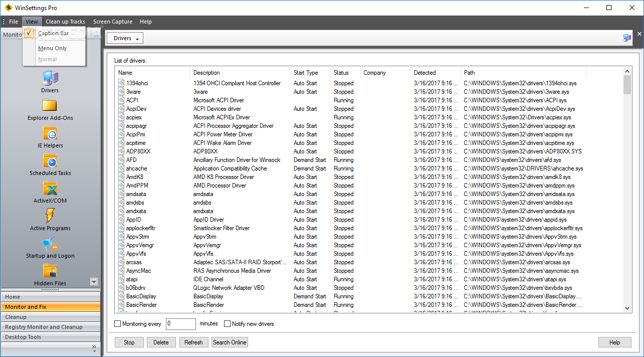Image resolution: width=644 pixels, height=357 pixels.
Task: Click the Stop button
Action: (x=129, y=342)
